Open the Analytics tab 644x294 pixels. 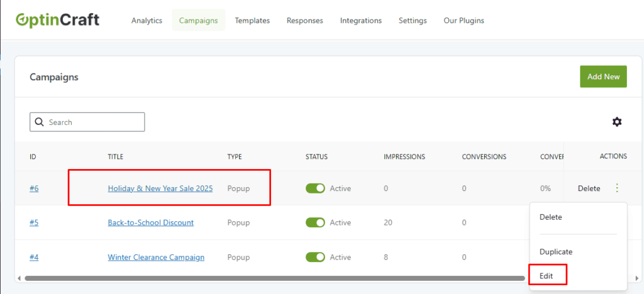click(147, 21)
